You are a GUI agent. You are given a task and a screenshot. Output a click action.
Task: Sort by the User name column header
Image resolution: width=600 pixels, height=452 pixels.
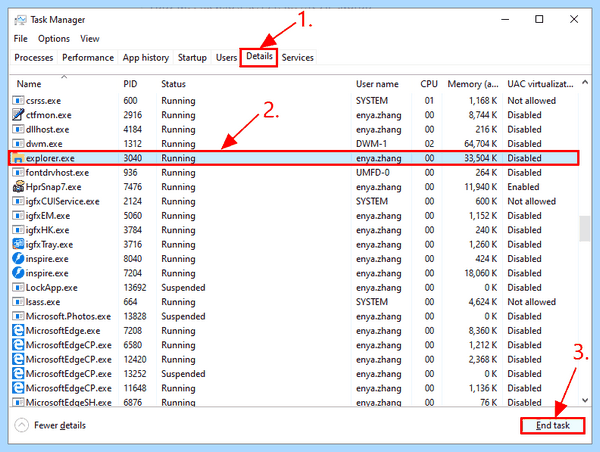[x=377, y=84]
